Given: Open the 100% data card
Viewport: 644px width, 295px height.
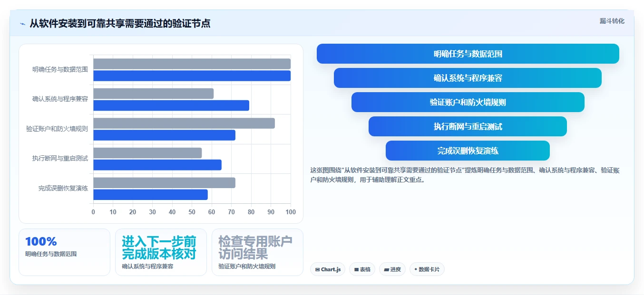Looking at the screenshot, I should point(64,252).
